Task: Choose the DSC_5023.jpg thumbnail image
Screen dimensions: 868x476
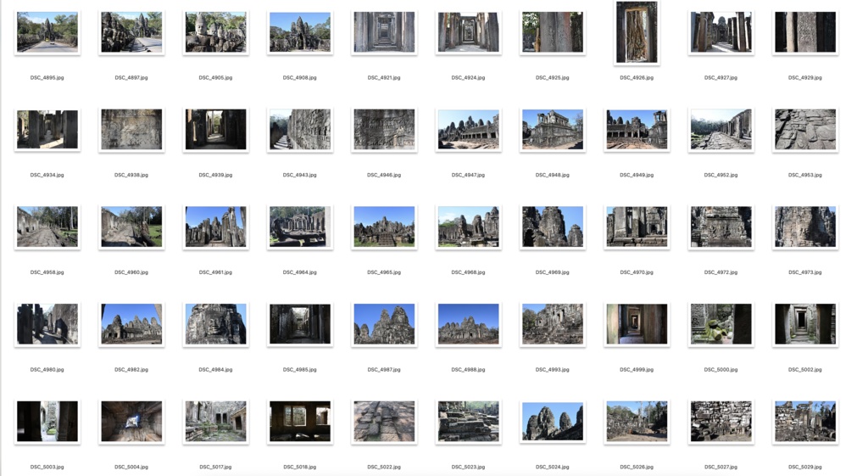Action: 468,421
